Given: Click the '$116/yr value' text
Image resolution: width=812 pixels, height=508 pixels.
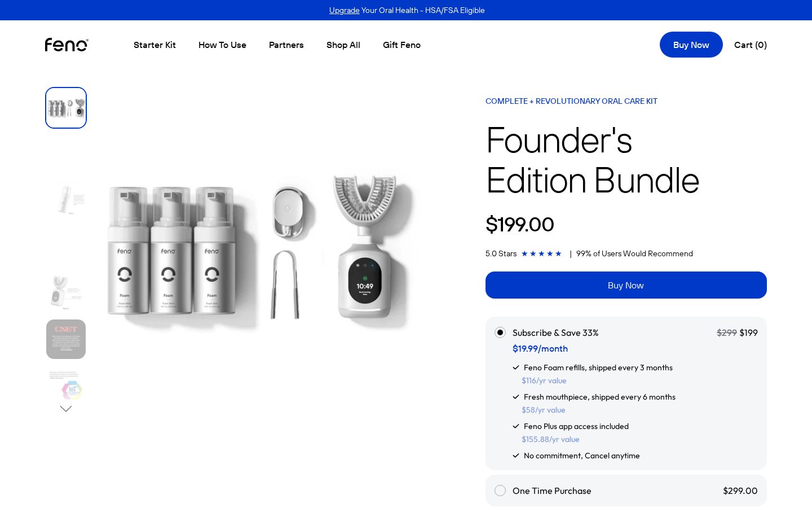Looking at the screenshot, I should pyautogui.click(x=544, y=380).
